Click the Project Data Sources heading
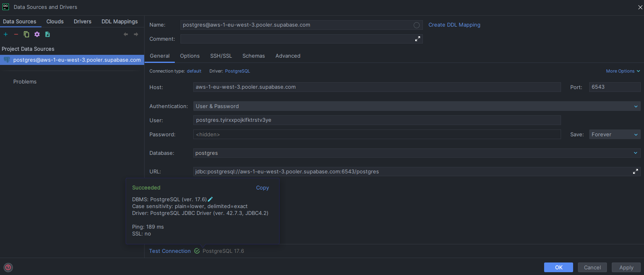Image resolution: width=644 pixels, height=275 pixels. pyautogui.click(x=28, y=49)
